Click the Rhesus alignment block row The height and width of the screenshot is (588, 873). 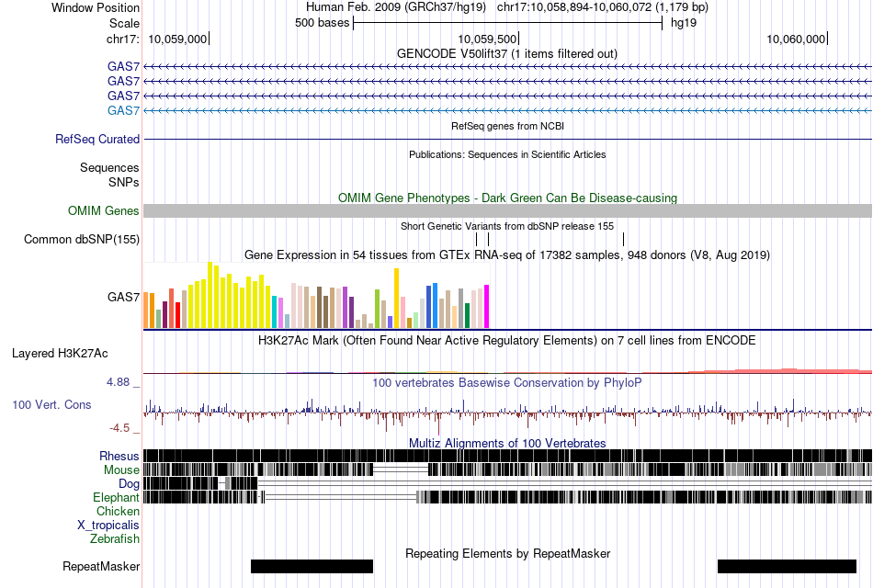(508, 456)
